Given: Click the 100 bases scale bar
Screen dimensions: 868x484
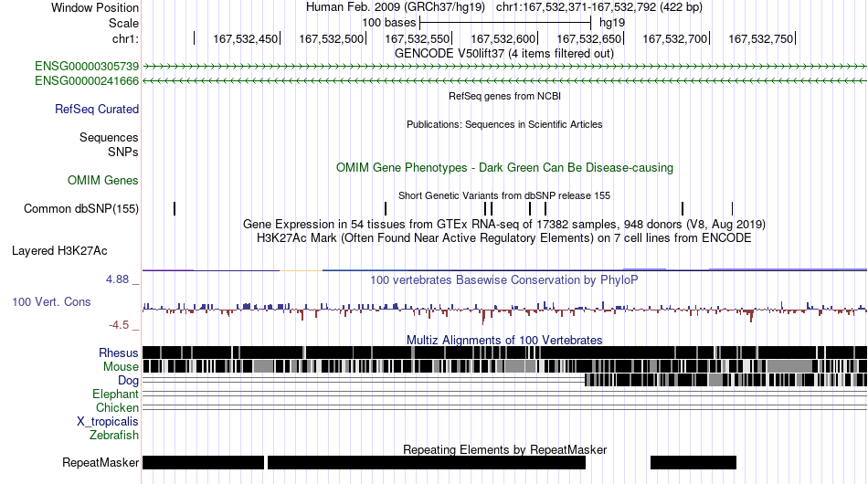Looking at the screenshot, I should click(505, 23).
